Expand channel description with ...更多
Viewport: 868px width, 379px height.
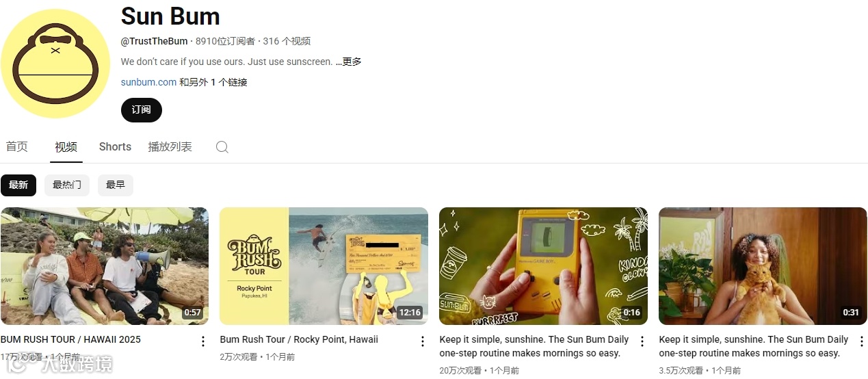[348, 62]
